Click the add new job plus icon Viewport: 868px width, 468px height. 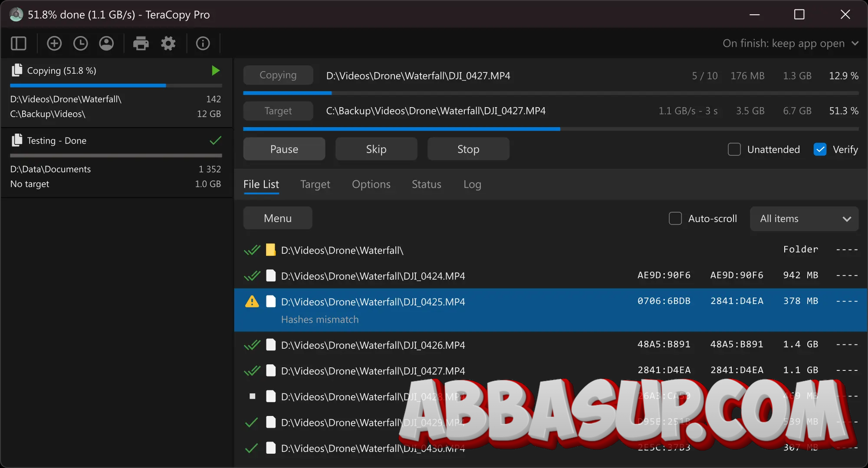pyautogui.click(x=54, y=43)
